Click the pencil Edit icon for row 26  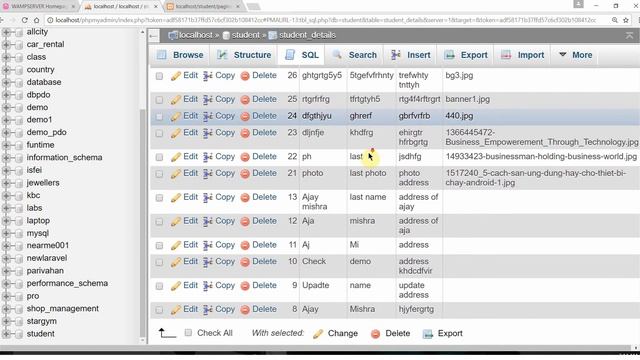click(176, 76)
